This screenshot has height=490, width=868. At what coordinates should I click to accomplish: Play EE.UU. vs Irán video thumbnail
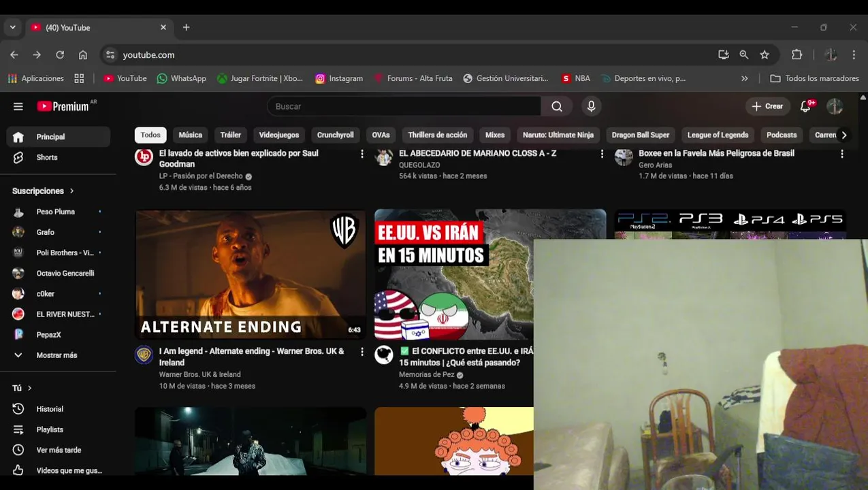click(x=454, y=274)
